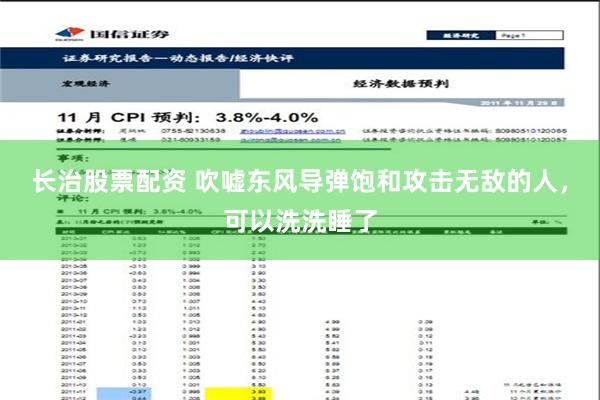The height and width of the screenshot is (400, 600).
Task: Click the blue highlighted -0.37 cell
Action: [124, 391]
